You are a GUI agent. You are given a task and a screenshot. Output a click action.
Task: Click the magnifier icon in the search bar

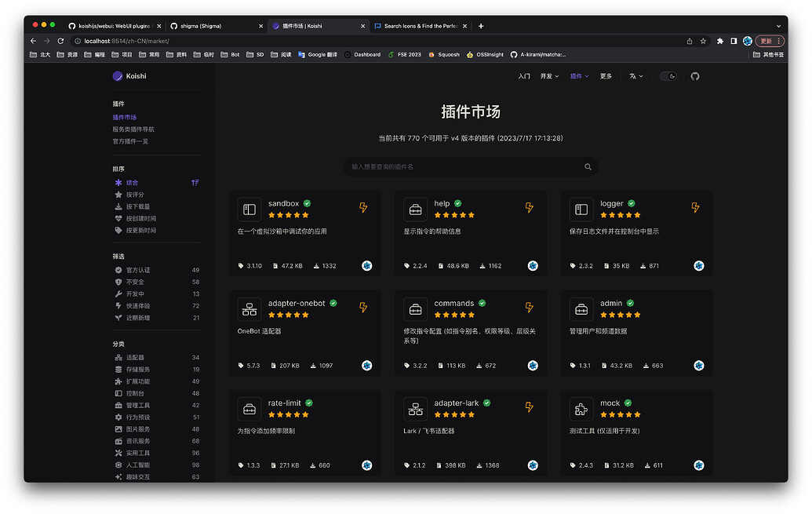(x=588, y=167)
